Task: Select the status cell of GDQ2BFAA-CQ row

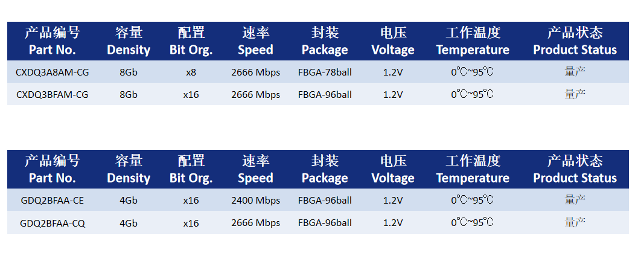Action: click(575, 222)
